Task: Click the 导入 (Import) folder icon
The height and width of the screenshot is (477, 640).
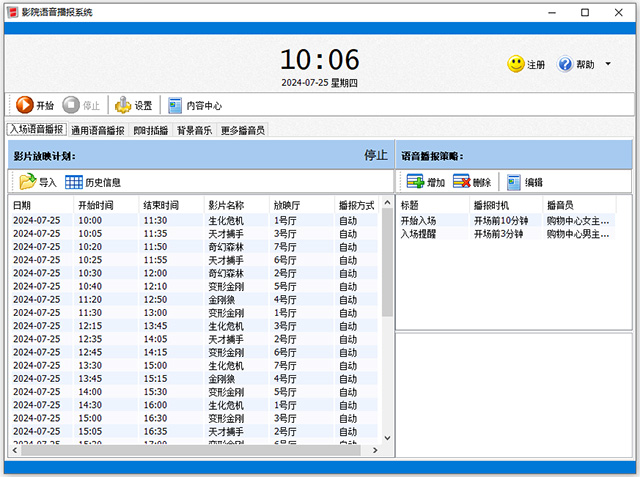Action: (28, 182)
